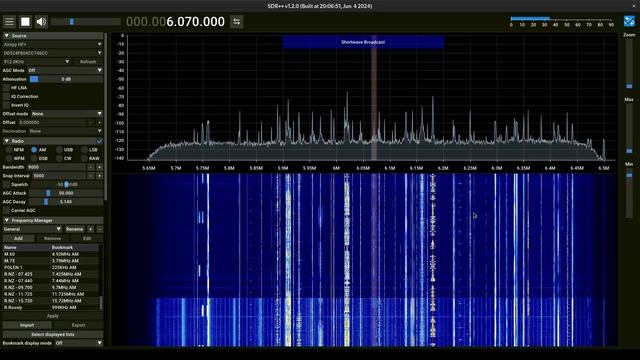The image size is (640, 360).
Task: Adjust the AGC Decay slider
Action: point(66,202)
